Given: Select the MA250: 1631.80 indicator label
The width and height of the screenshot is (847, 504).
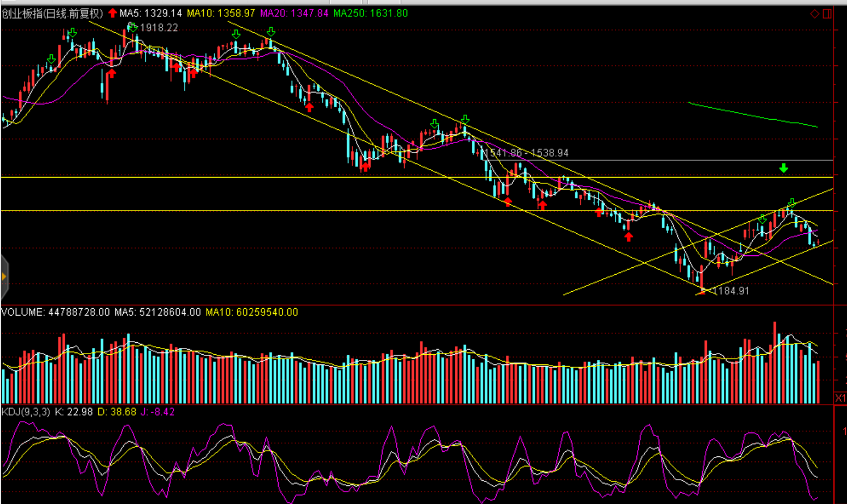Looking at the screenshot, I should 370,13.
